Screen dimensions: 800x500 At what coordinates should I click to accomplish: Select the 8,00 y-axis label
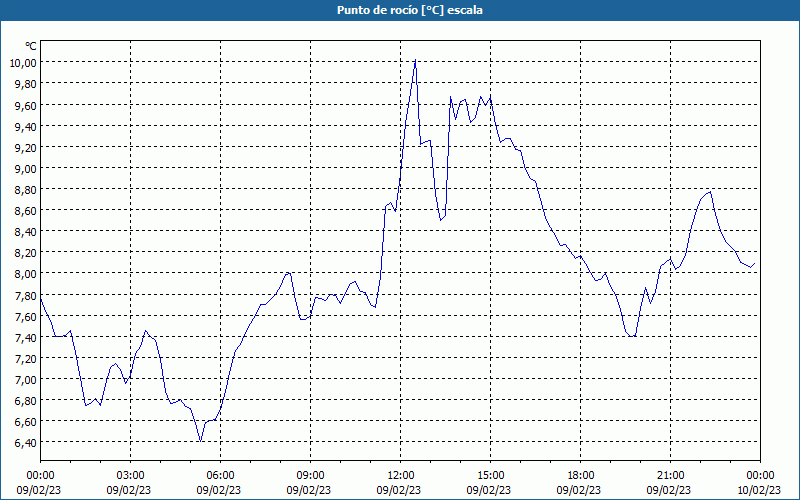pos(26,273)
